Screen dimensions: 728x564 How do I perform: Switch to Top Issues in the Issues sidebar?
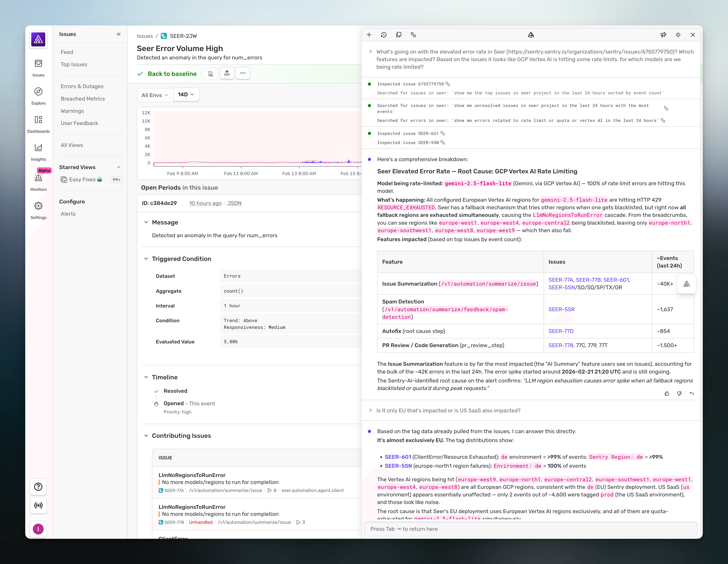(x=74, y=64)
